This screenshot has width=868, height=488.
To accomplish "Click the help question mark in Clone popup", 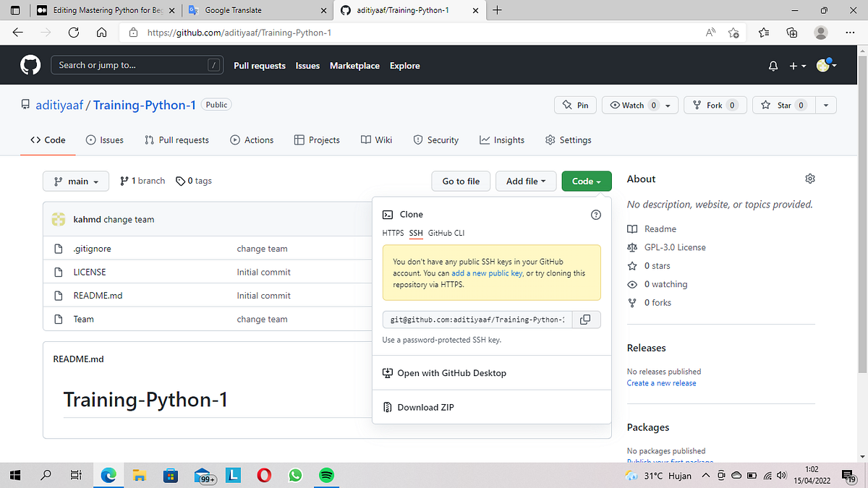I will [595, 214].
